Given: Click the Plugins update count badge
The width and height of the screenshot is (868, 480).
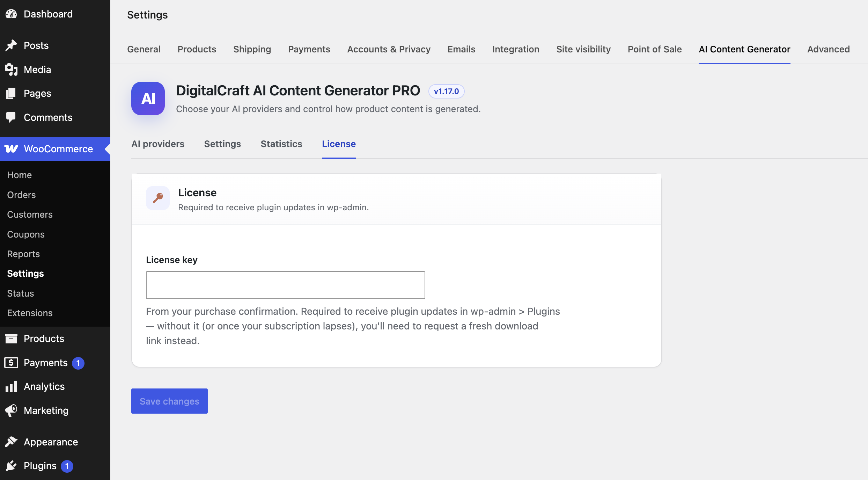Looking at the screenshot, I should [x=67, y=466].
